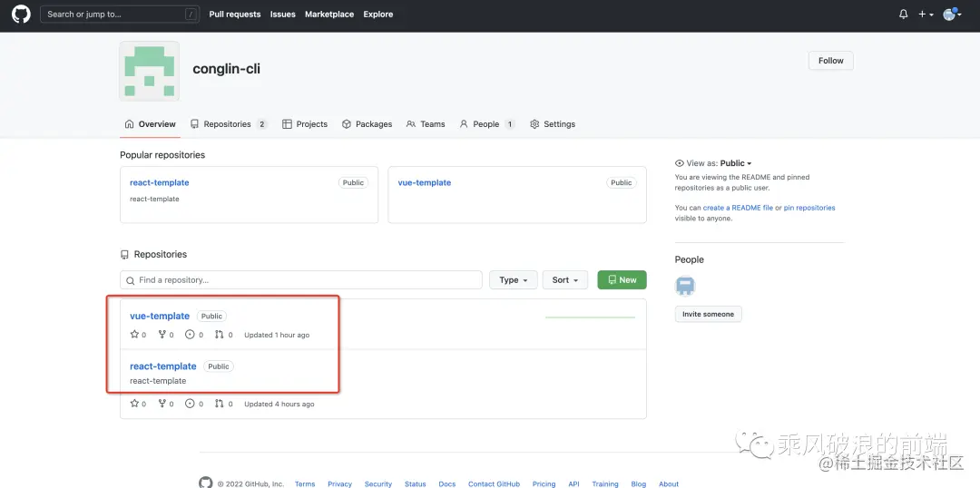The width and height of the screenshot is (980, 488).
Task: Switch to the Projects tab
Action: tap(304, 124)
